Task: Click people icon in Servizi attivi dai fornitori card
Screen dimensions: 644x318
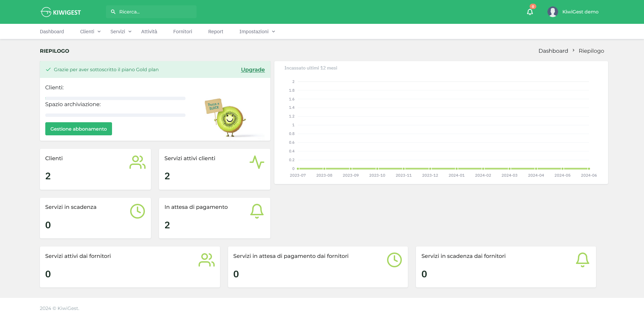Action: click(x=207, y=260)
